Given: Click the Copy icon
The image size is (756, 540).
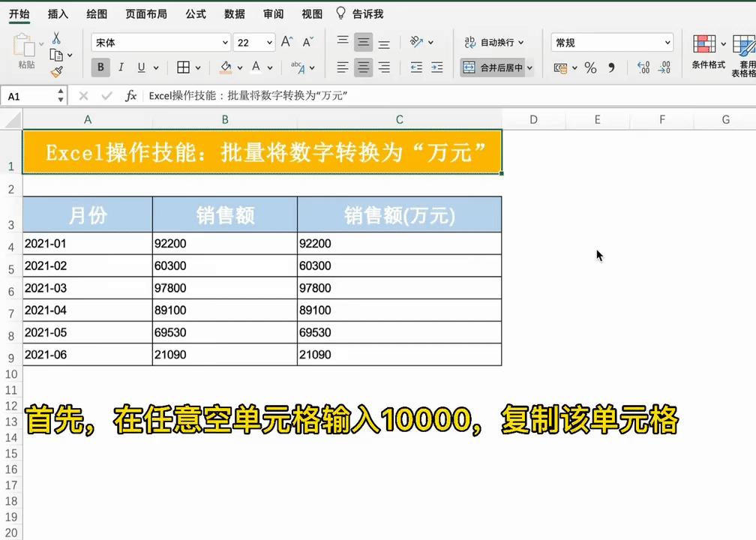Looking at the screenshot, I should pyautogui.click(x=57, y=54).
